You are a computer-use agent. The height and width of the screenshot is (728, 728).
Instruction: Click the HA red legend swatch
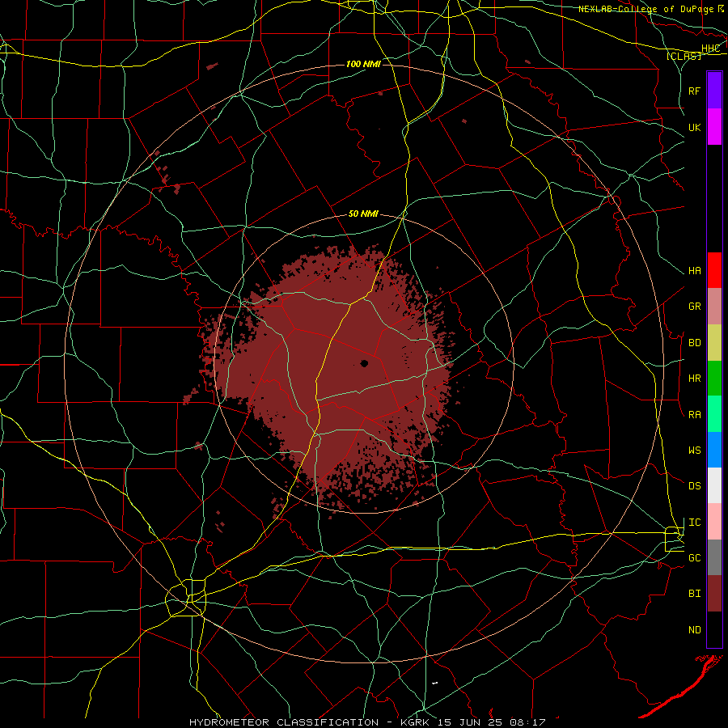[x=714, y=270]
